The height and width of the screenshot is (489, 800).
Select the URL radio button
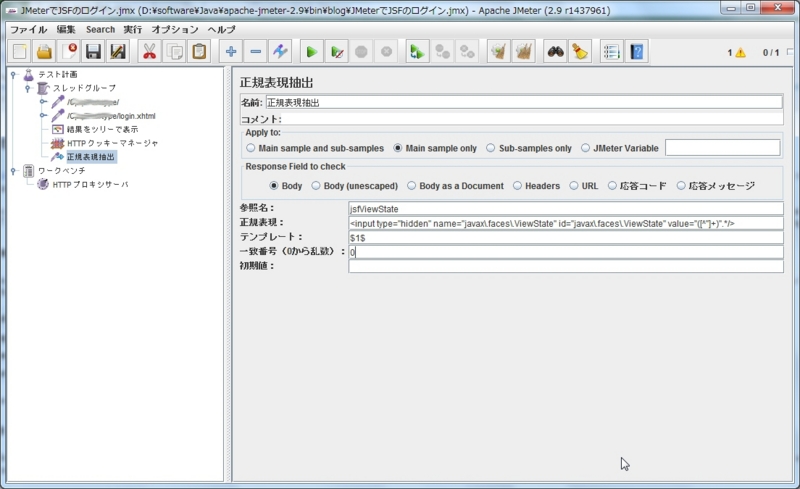(574, 186)
